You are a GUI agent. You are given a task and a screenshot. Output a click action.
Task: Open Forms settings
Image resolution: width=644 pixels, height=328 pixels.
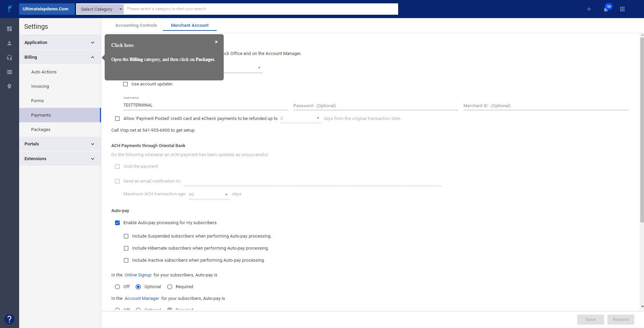click(x=60, y=101)
